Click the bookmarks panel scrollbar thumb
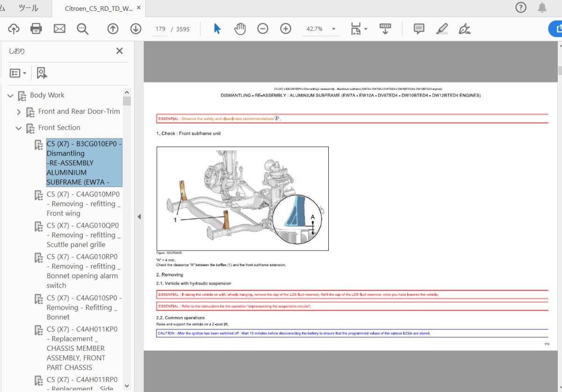Viewport: 562px width, 392px height. click(127, 101)
